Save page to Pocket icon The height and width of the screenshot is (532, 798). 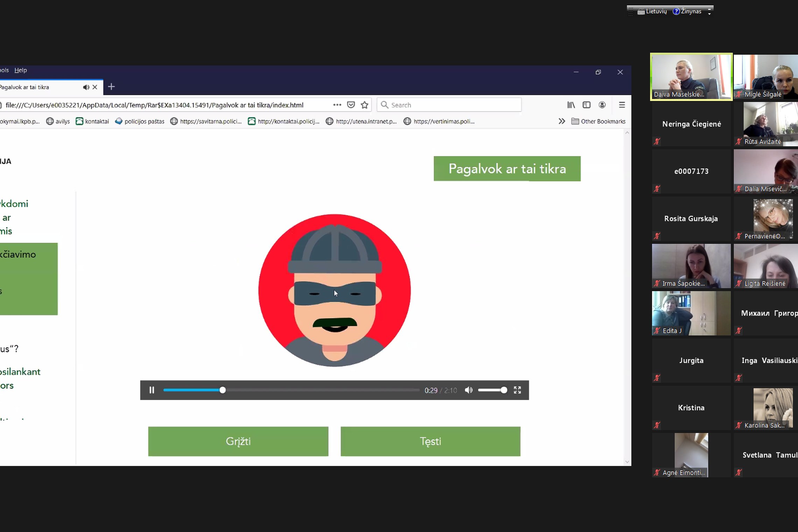(351, 105)
